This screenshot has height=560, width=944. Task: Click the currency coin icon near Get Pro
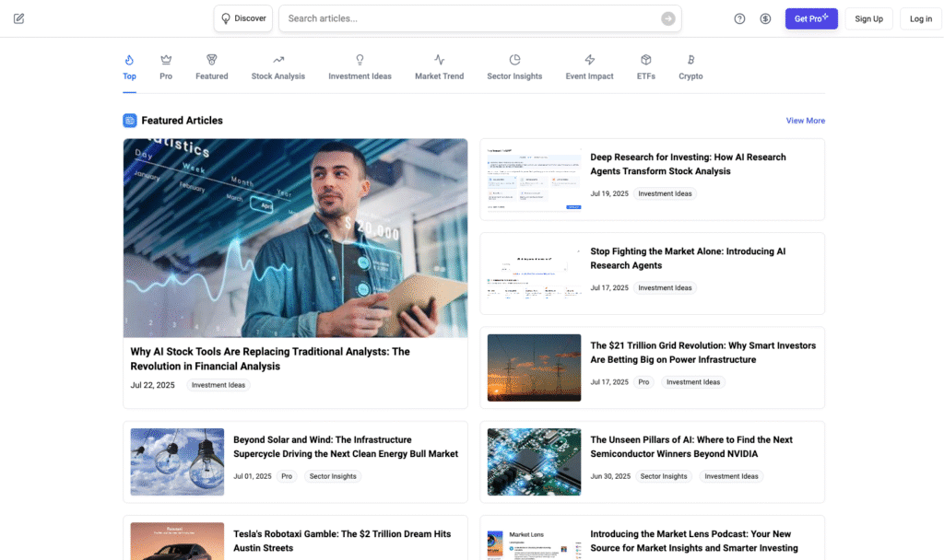(765, 18)
